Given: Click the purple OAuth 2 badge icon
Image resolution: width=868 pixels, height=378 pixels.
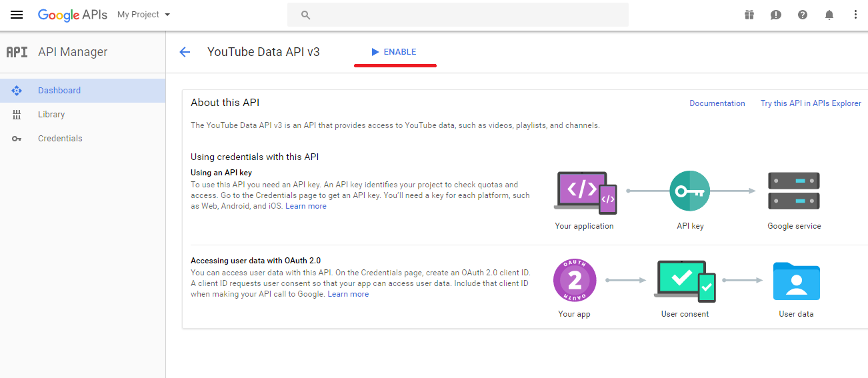Looking at the screenshot, I should (x=575, y=279).
